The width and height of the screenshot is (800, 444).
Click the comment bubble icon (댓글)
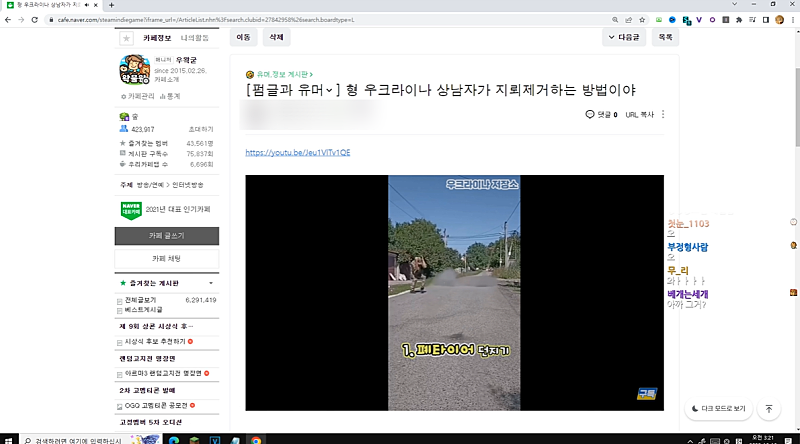tap(590, 114)
